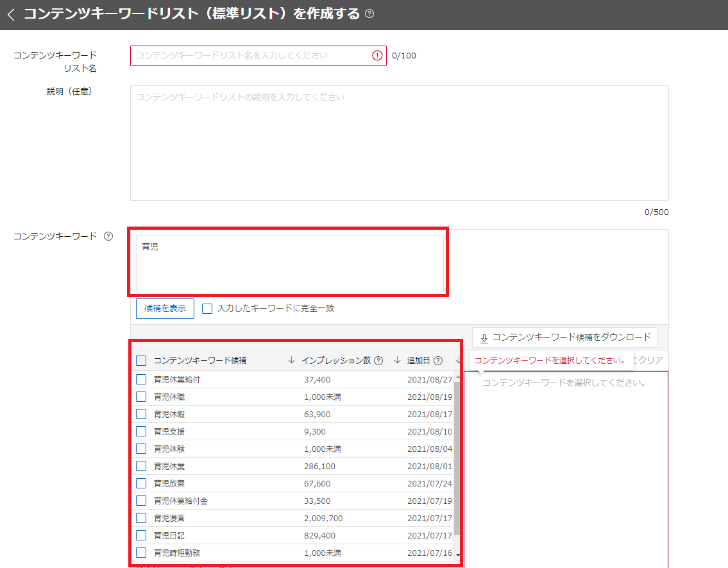The height and width of the screenshot is (568, 728).
Task: Click the scroll-down arrow of candidate list
Action: pyautogui.click(x=458, y=555)
